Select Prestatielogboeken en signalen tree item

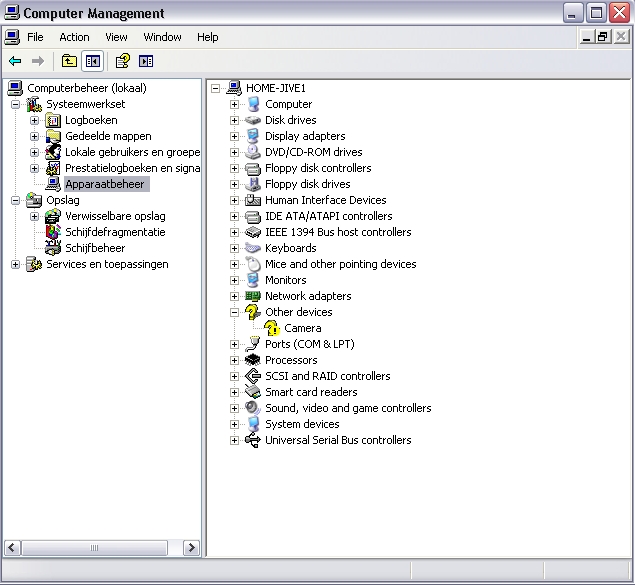132,168
